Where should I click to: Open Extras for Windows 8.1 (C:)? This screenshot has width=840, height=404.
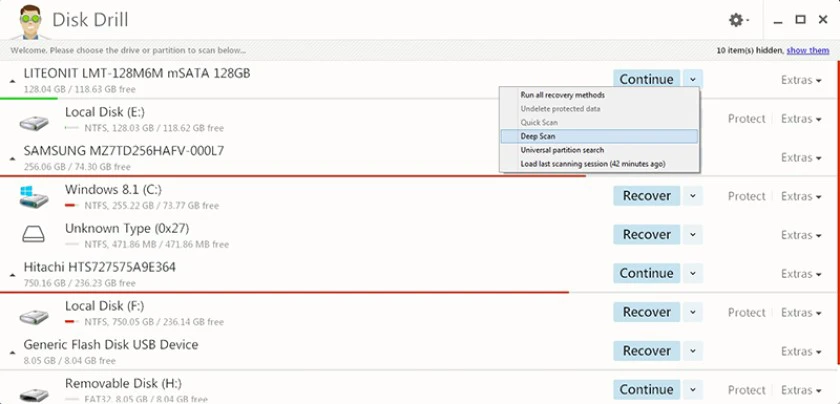(801, 197)
